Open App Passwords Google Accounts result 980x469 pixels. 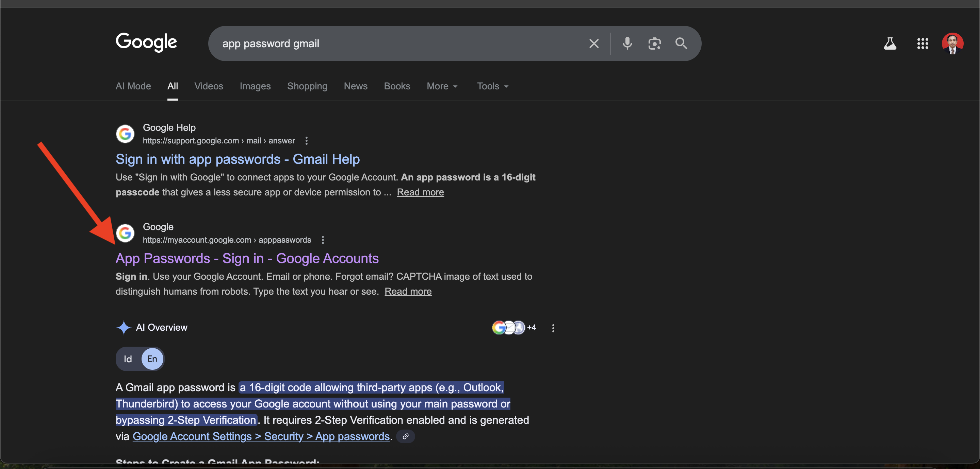[x=247, y=258]
